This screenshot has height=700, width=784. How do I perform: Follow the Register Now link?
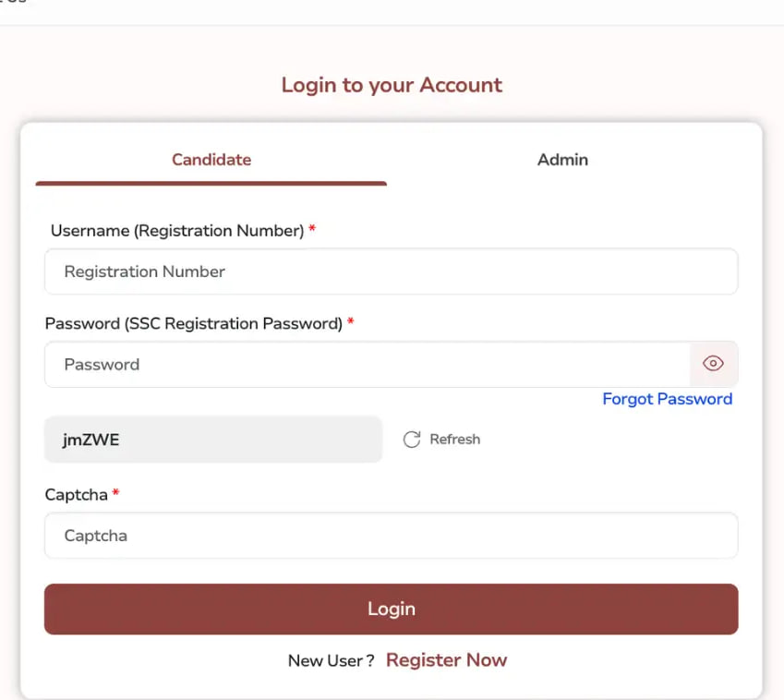coord(446,660)
